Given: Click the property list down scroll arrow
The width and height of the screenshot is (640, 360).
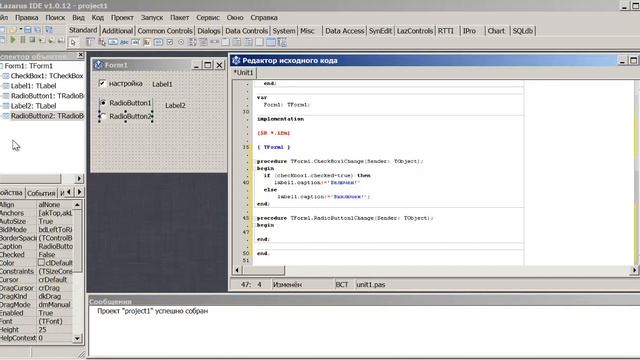Looking at the screenshot, I should (x=77, y=338).
